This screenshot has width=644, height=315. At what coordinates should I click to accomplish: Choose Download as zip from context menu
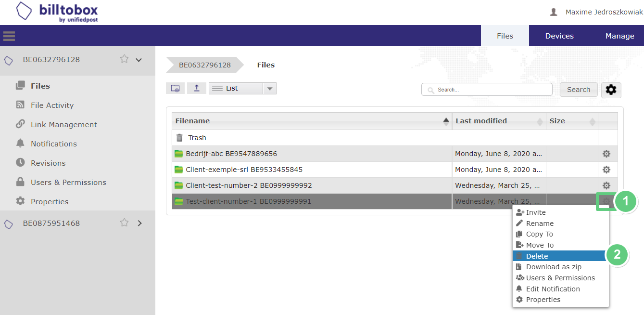(x=561, y=267)
